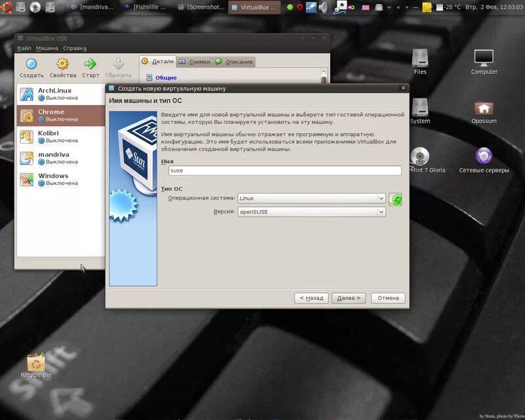This screenshot has width=525, height=420.
Task: Open the Версия dropdown showing openSUSE
Action: point(311,212)
